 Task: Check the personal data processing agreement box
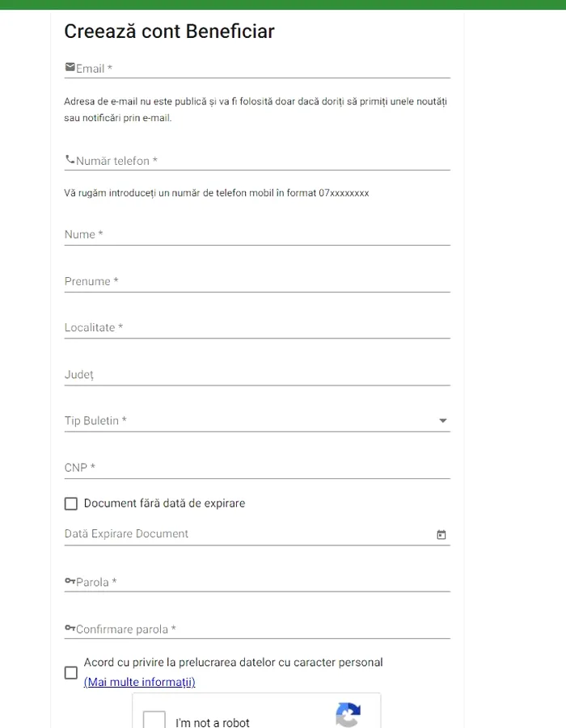click(x=71, y=672)
